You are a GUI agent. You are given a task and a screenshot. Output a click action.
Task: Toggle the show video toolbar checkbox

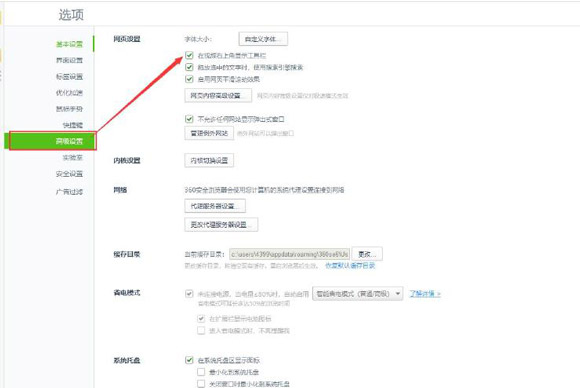coord(189,55)
